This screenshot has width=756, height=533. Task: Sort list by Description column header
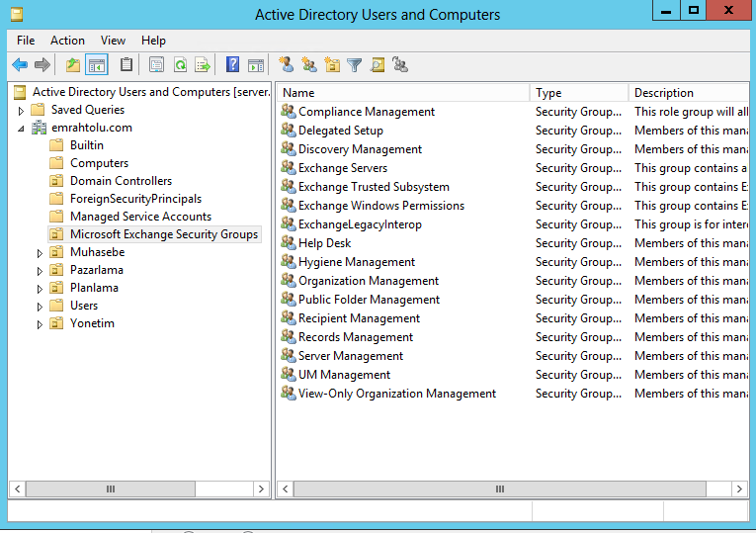coord(689,93)
